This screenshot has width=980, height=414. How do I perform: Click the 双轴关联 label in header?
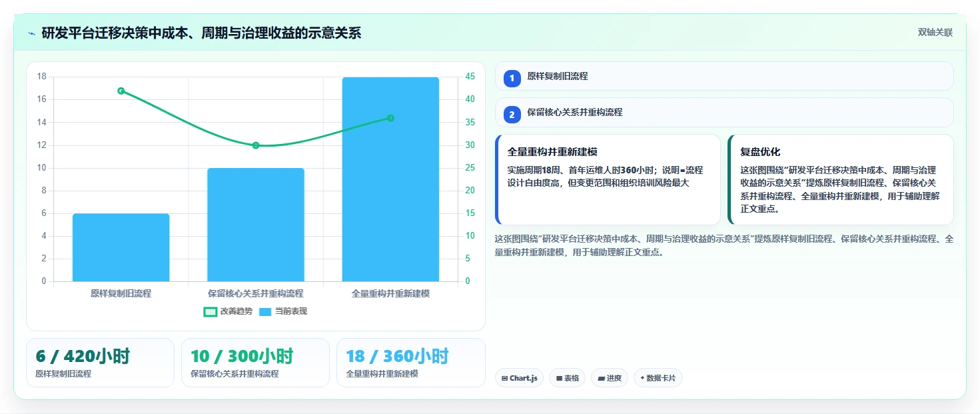[935, 33]
